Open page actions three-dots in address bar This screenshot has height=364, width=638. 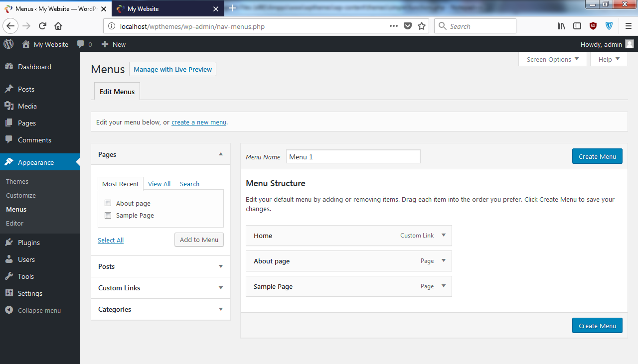(x=394, y=26)
